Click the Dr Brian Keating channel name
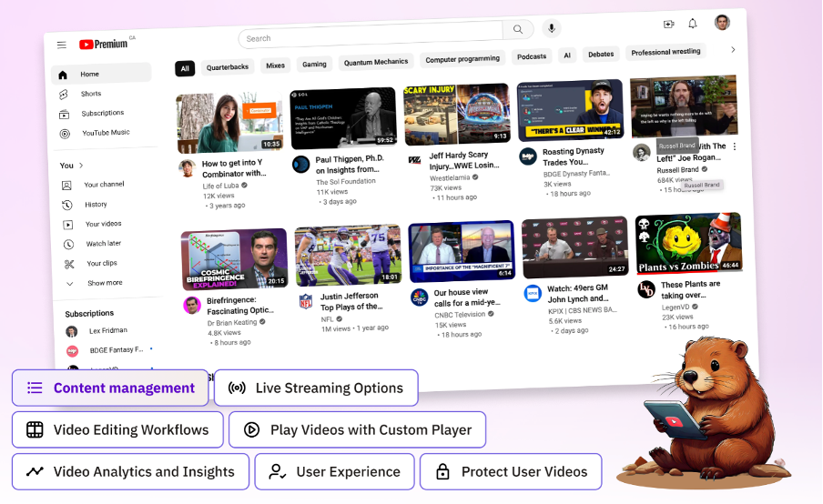Image resolution: width=823 pixels, height=504 pixels. [231, 323]
